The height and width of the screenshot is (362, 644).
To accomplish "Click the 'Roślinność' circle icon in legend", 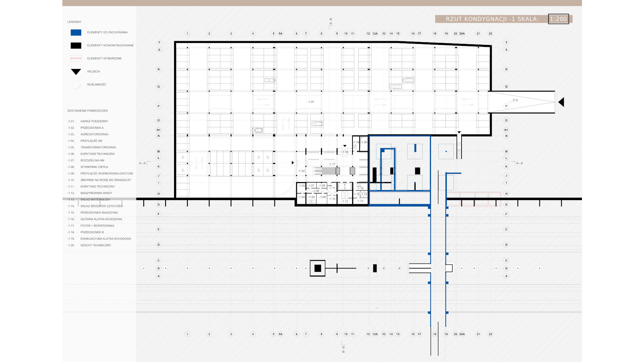I will (x=76, y=85).
